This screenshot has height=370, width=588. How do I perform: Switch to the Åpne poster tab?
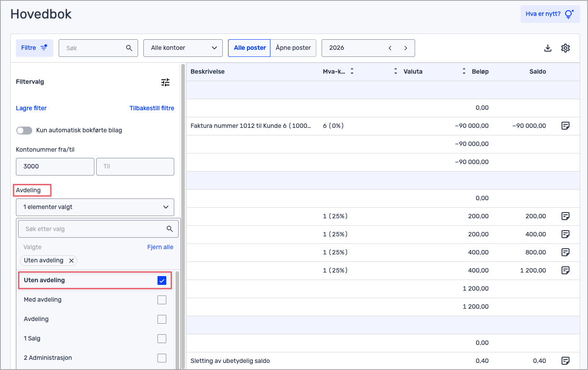293,48
